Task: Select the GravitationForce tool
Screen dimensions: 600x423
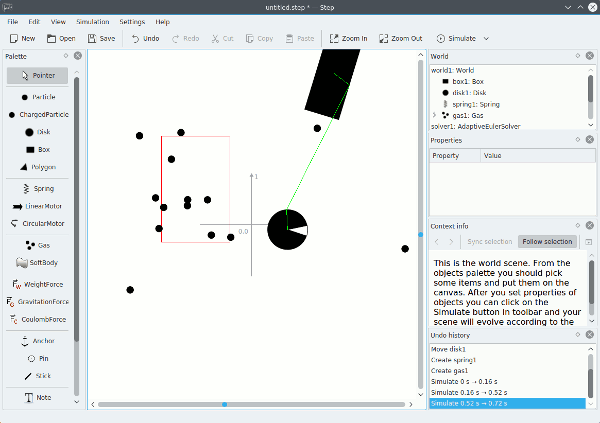Action: click(x=37, y=301)
